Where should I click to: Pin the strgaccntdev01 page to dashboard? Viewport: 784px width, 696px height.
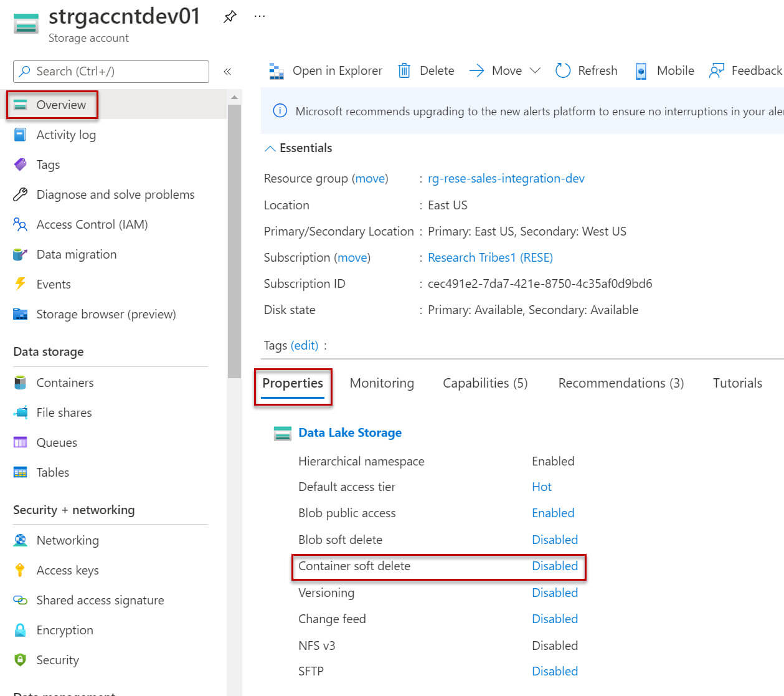pyautogui.click(x=230, y=17)
